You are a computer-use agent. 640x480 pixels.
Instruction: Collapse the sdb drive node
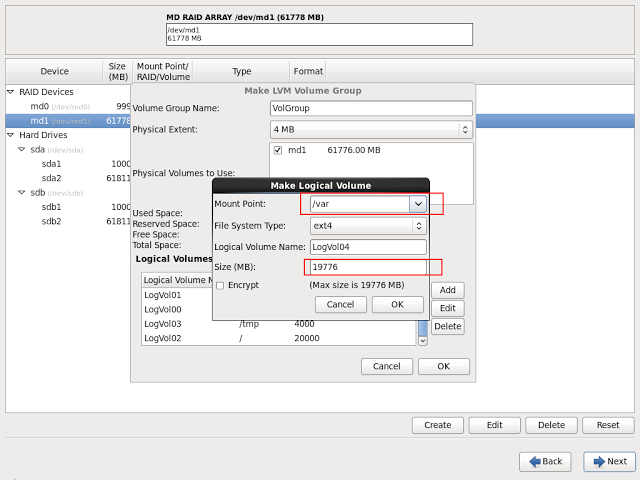point(22,193)
